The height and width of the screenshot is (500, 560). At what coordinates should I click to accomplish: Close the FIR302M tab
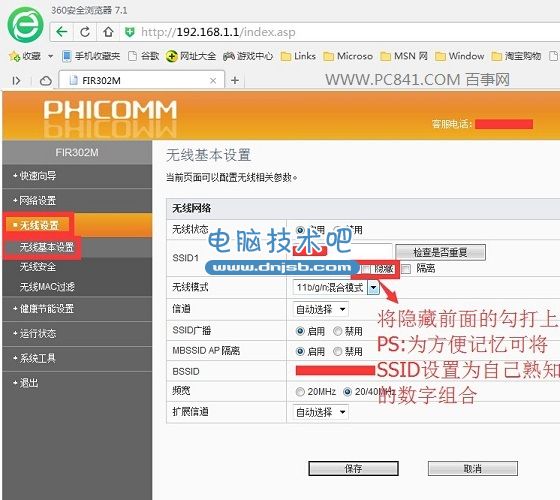click(213, 81)
